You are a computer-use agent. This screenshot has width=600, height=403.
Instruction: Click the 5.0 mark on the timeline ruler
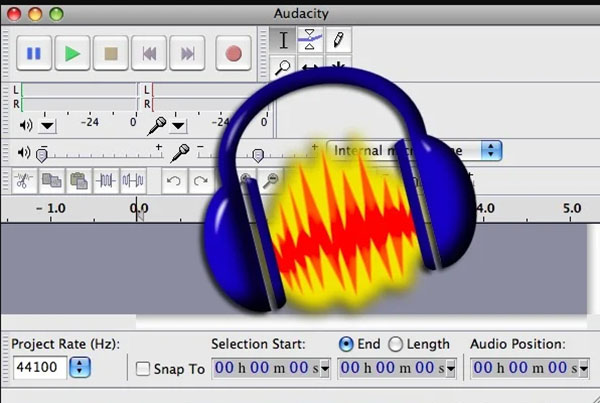[x=572, y=208]
